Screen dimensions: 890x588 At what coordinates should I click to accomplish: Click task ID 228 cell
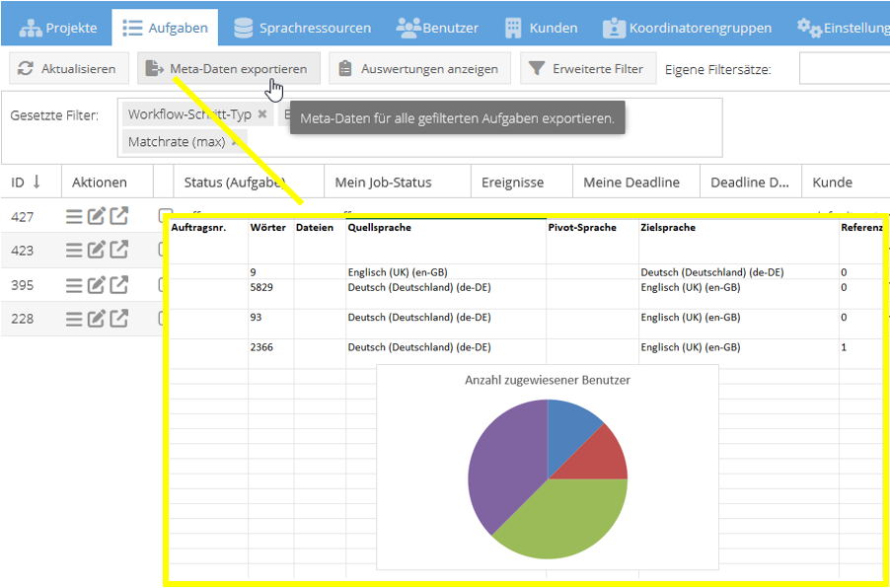tap(22, 319)
